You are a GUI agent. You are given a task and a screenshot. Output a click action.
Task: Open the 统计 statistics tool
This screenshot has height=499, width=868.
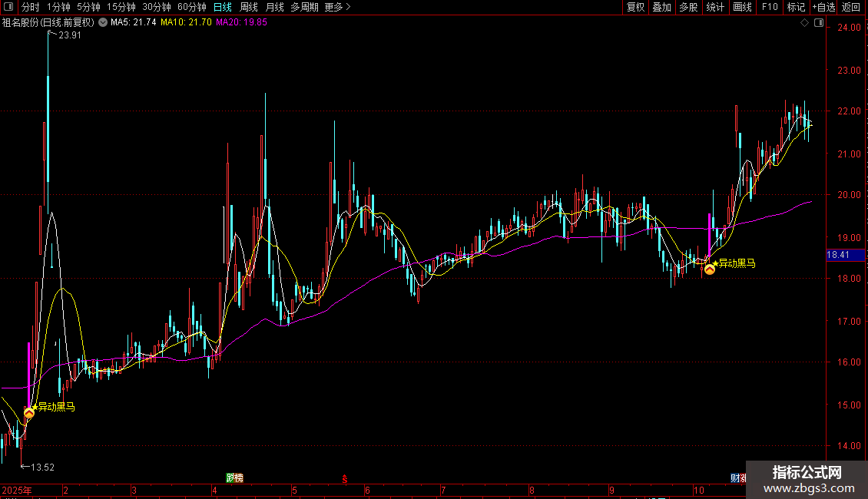pyautogui.click(x=715, y=7)
